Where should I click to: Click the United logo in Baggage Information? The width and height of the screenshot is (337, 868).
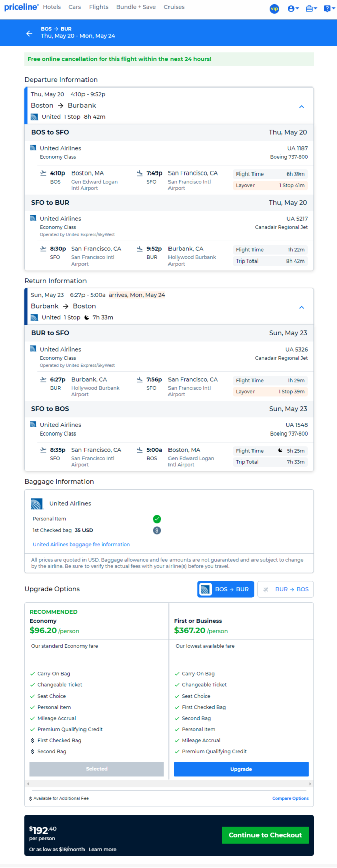(37, 504)
